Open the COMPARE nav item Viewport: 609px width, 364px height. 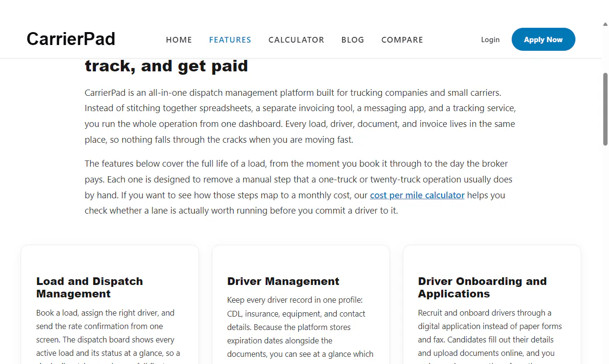(402, 40)
